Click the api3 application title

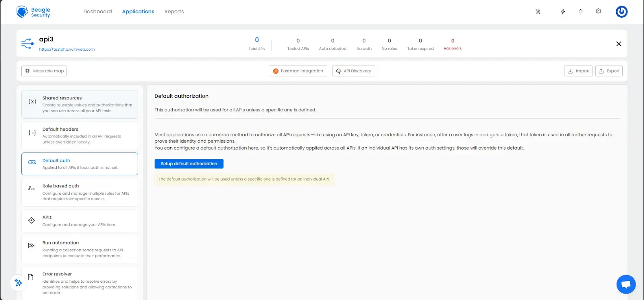coord(46,39)
